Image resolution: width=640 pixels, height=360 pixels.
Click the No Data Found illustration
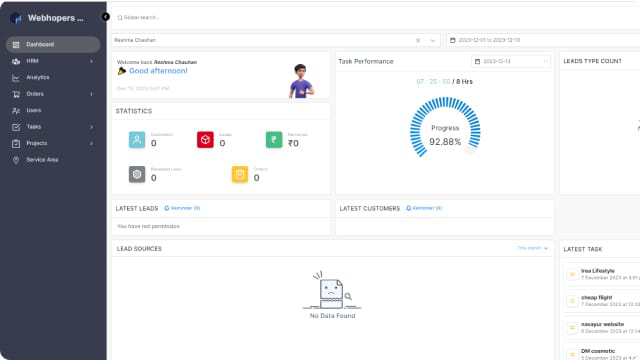pos(332,290)
